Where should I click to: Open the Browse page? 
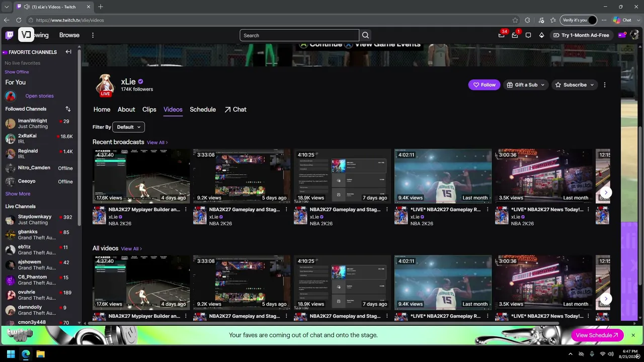tap(69, 35)
